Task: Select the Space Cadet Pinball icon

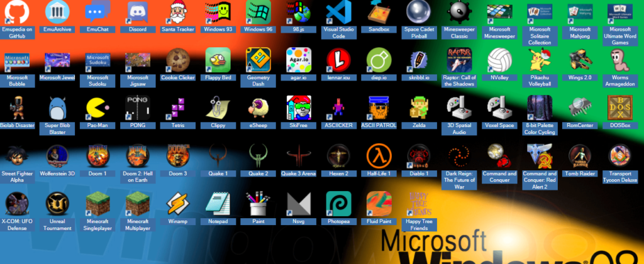Action: pyautogui.click(x=419, y=13)
